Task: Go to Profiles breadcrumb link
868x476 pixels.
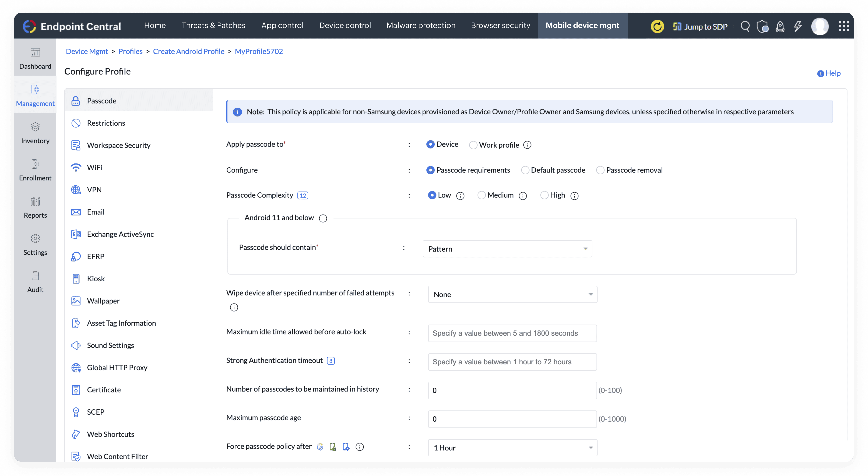Action: [130, 51]
